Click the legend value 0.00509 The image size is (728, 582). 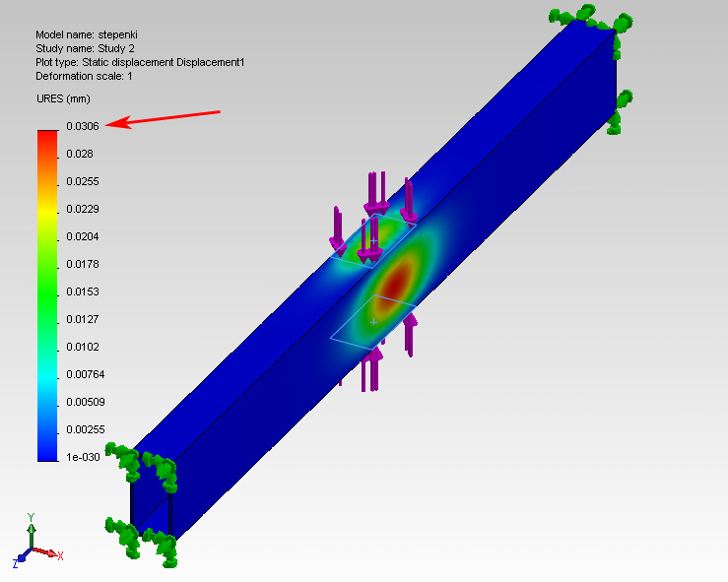(x=86, y=402)
